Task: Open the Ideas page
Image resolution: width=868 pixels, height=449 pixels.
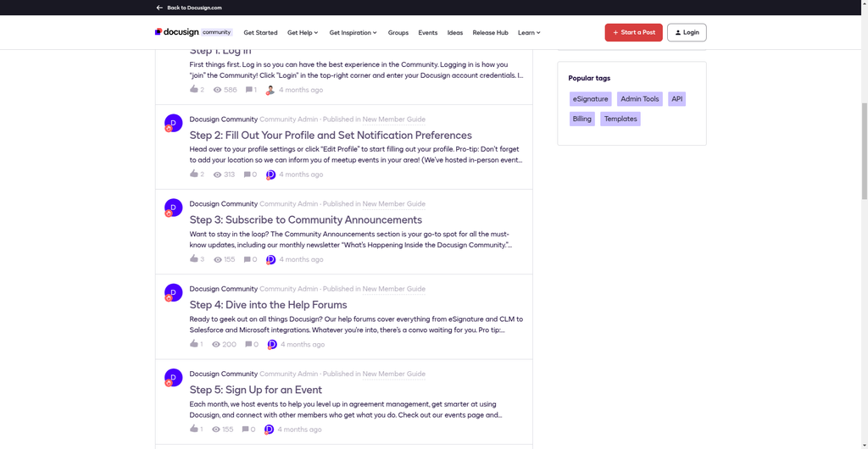Action: click(455, 33)
